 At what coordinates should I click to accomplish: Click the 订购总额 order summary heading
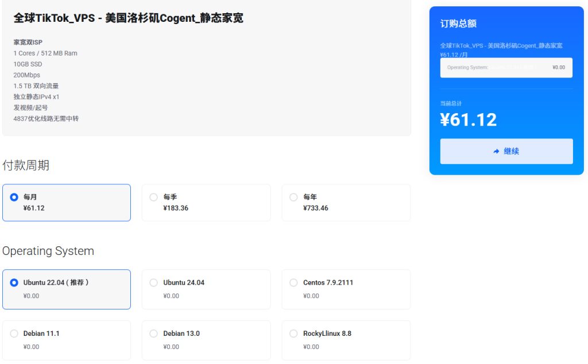458,24
